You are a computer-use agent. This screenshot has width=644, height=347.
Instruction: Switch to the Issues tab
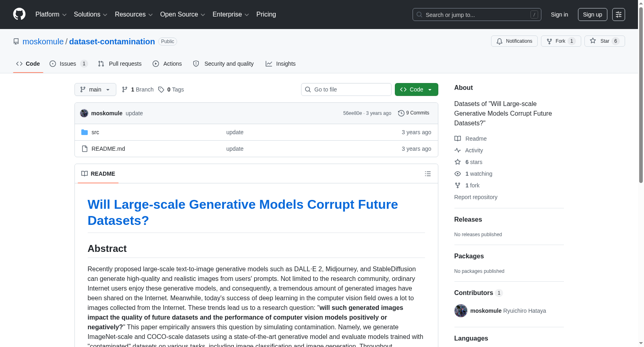(x=68, y=64)
